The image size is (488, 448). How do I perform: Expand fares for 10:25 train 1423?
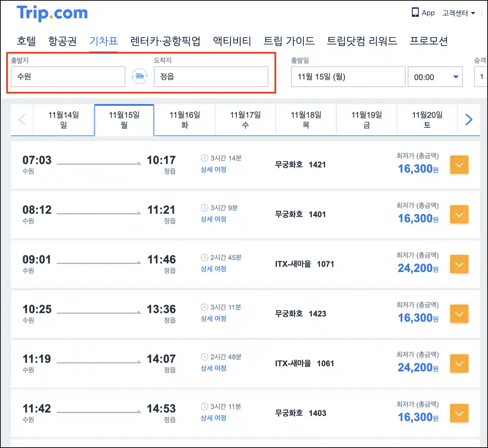click(459, 314)
